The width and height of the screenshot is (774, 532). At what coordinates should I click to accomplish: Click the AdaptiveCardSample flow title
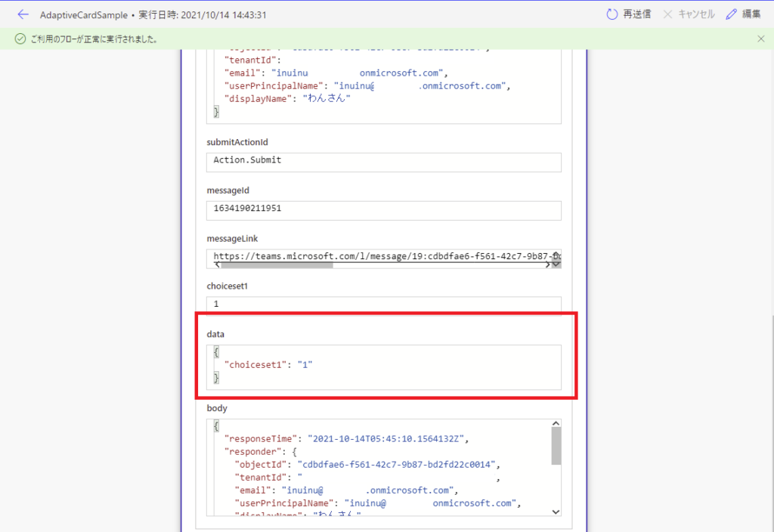(x=83, y=15)
